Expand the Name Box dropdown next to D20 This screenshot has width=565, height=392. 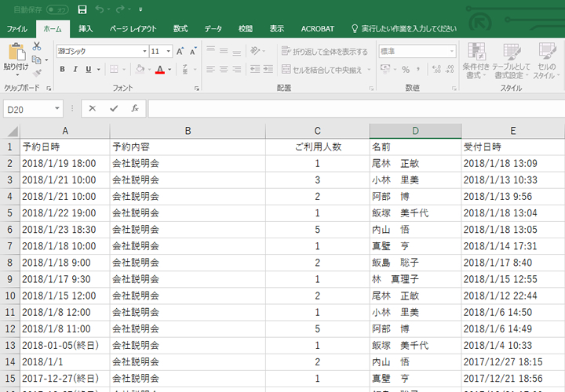[57, 109]
